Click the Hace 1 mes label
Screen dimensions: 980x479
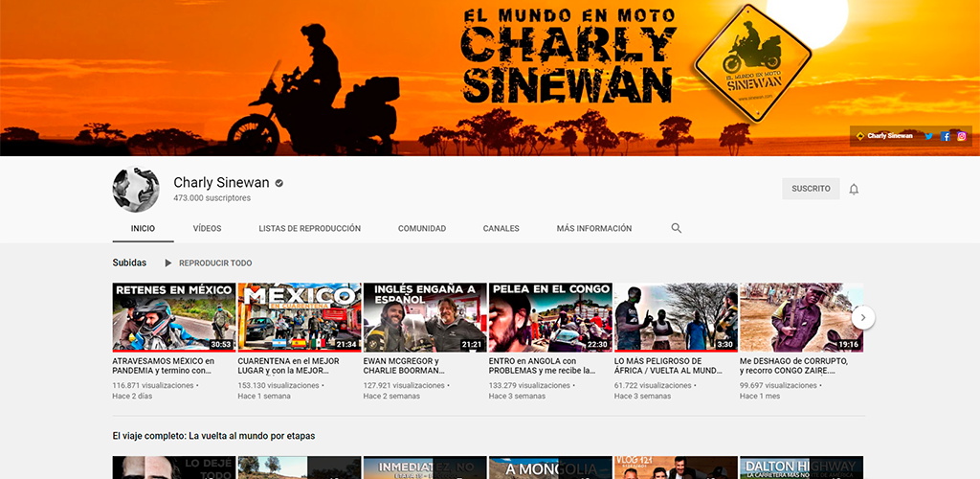click(x=760, y=397)
